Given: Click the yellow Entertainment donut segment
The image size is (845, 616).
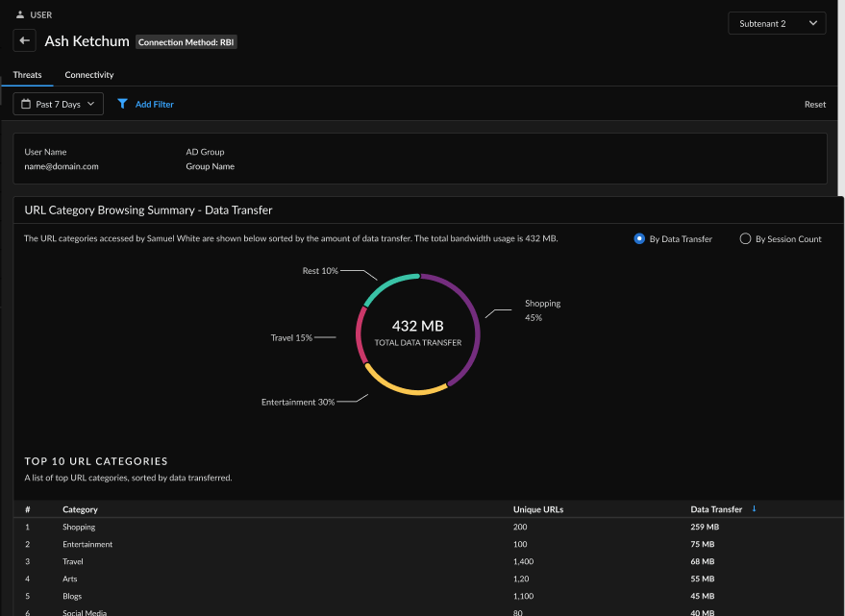Looking at the screenshot, I should [x=402, y=389].
